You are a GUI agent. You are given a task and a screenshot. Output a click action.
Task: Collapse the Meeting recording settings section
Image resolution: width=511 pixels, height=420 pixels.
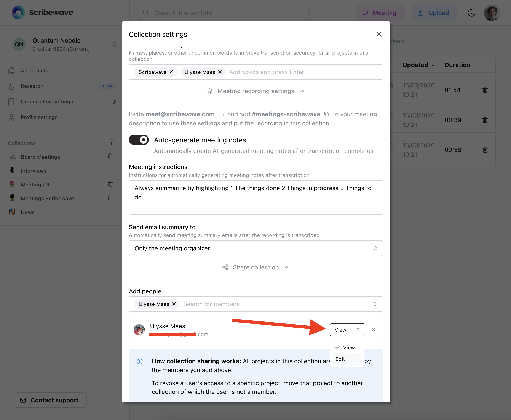(x=256, y=91)
